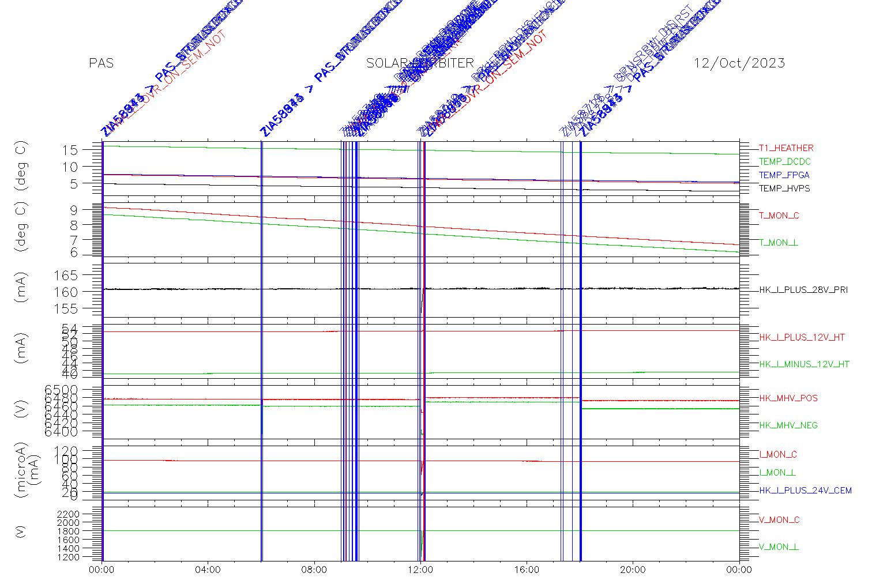Click the 1200 tick on the V_MON axis
872x588 pixels.
(x=69, y=557)
